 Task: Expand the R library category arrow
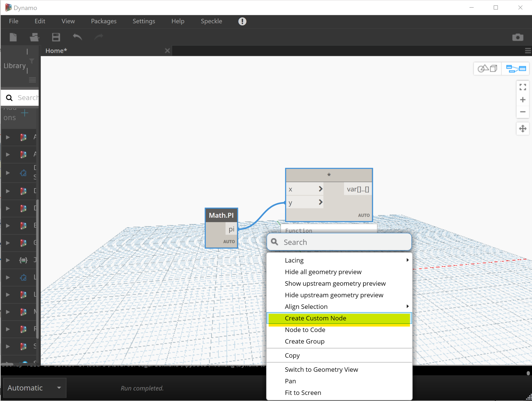point(8,329)
